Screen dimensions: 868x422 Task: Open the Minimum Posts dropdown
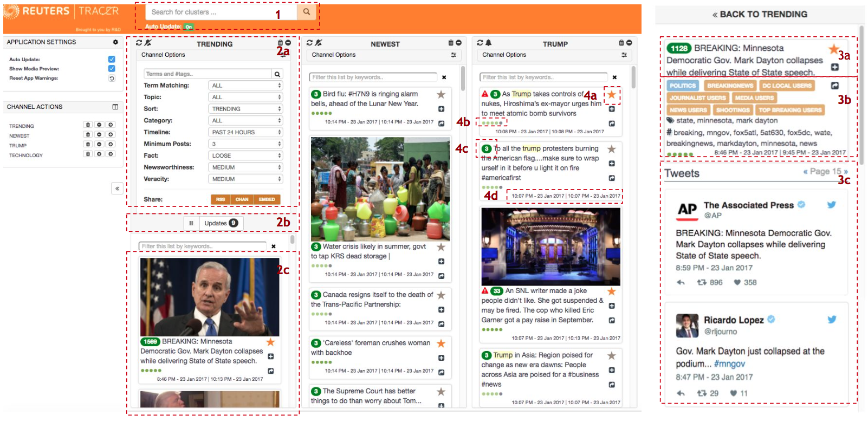245,144
